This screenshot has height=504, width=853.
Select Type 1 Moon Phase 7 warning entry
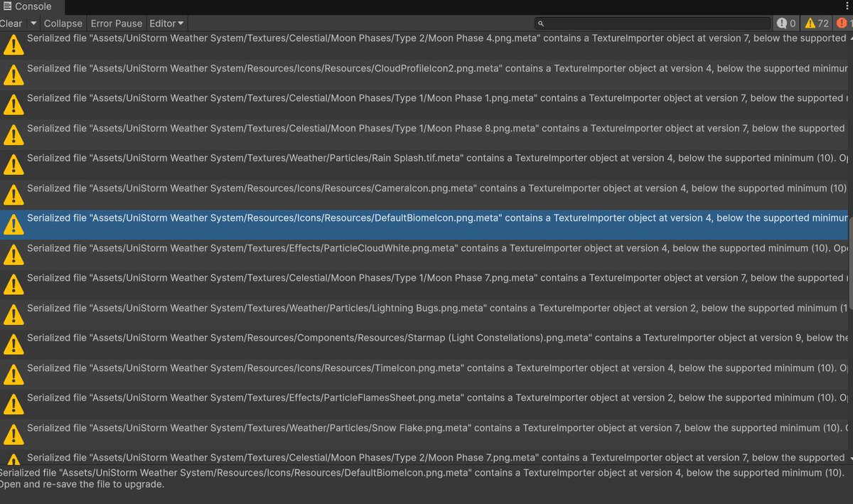[424, 285]
